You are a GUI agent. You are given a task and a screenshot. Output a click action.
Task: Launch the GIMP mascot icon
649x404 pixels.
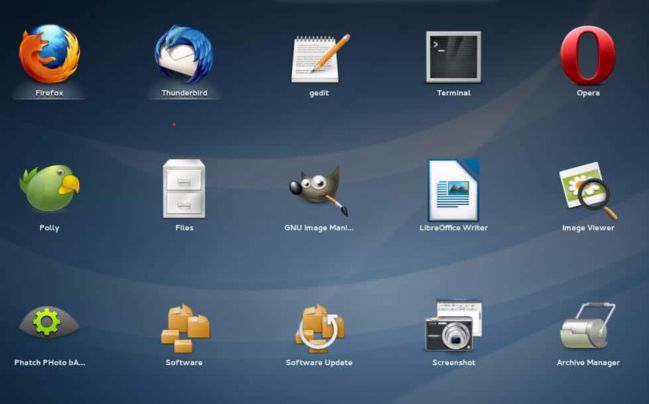point(319,190)
